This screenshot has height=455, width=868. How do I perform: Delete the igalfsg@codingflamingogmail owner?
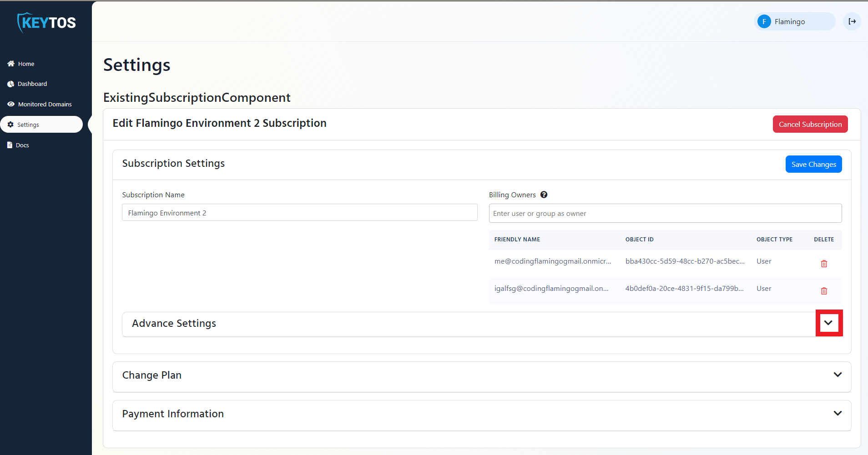coord(824,291)
